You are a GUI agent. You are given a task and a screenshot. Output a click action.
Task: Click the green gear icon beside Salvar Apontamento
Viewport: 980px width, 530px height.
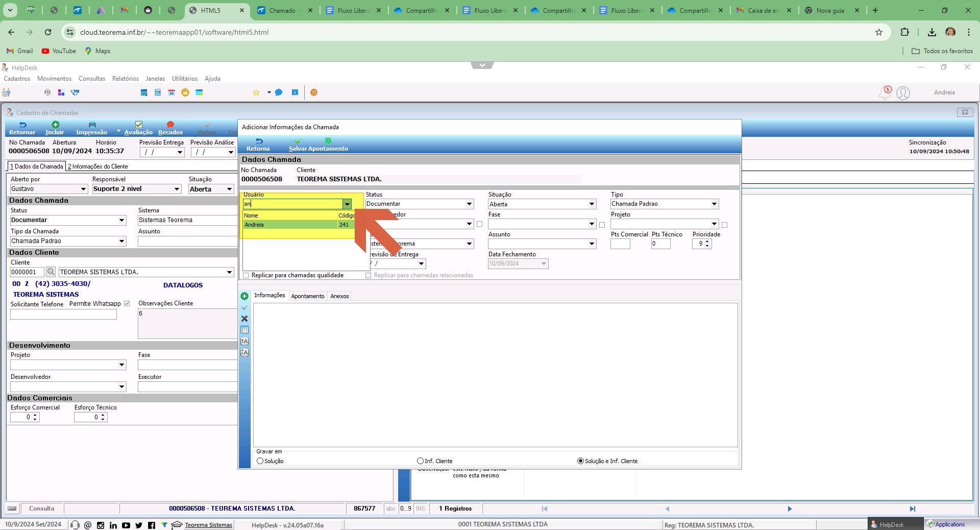pyautogui.click(x=328, y=140)
